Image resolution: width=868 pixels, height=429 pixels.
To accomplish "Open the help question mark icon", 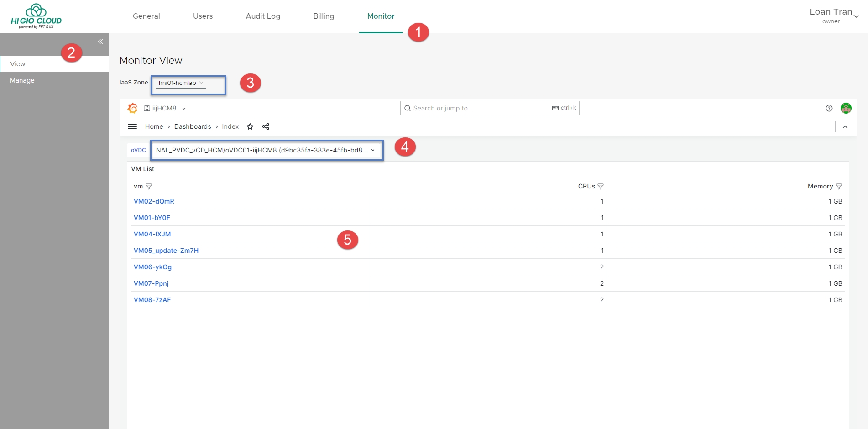I will [829, 108].
